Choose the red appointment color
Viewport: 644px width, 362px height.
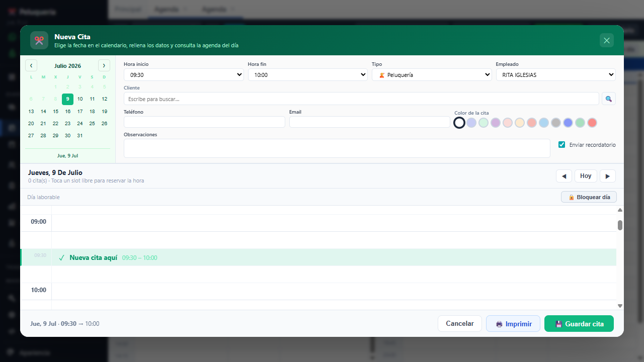[x=592, y=123]
